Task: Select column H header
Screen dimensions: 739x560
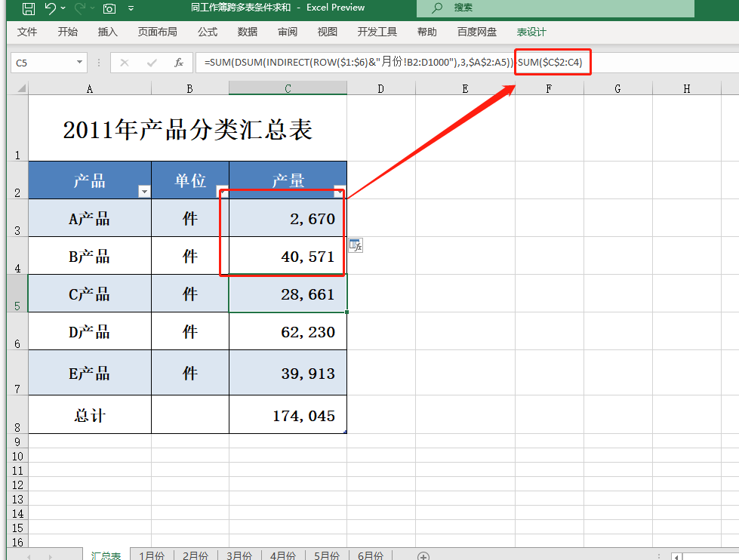Action: click(687, 88)
